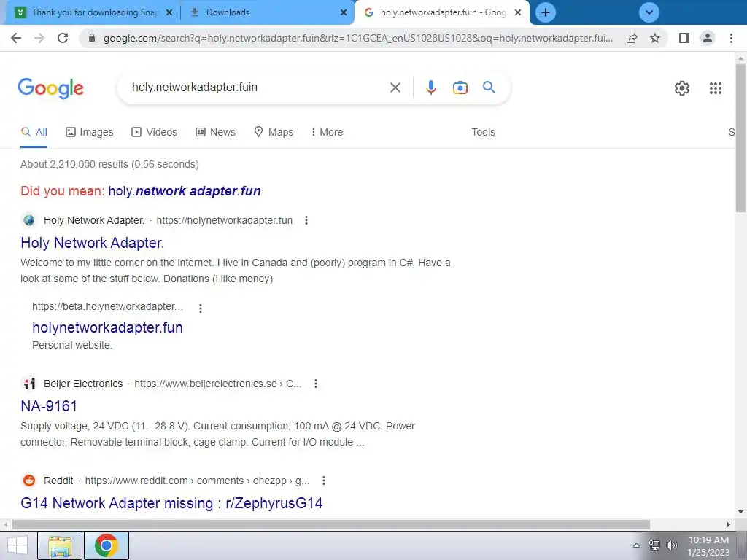This screenshot has width=747, height=560.
Task: Click the browser forward arrow
Action: click(39, 38)
